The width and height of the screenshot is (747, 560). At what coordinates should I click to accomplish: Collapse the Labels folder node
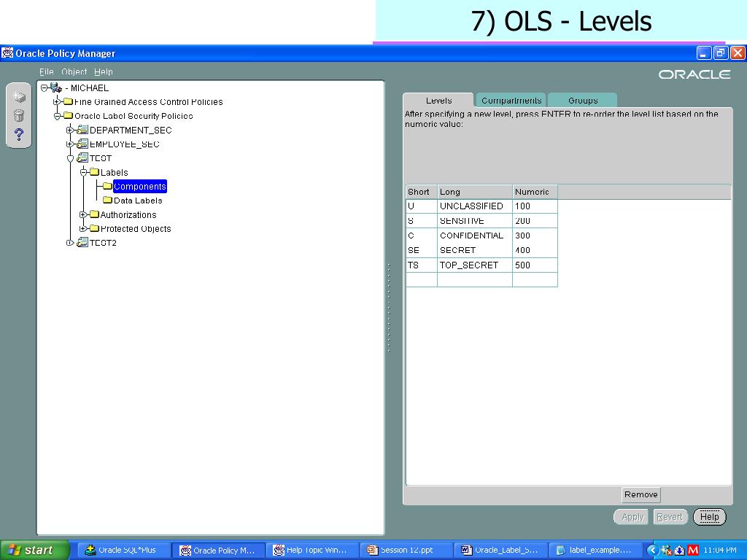click(83, 172)
